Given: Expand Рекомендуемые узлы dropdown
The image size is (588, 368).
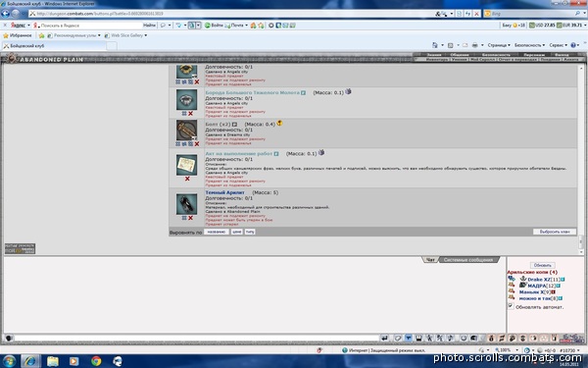Looking at the screenshot, I should pos(99,35).
